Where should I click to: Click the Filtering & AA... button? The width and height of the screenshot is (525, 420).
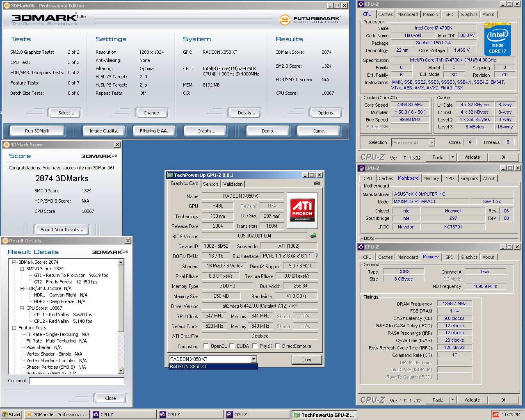pyautogui.click(x=155, y=131)
